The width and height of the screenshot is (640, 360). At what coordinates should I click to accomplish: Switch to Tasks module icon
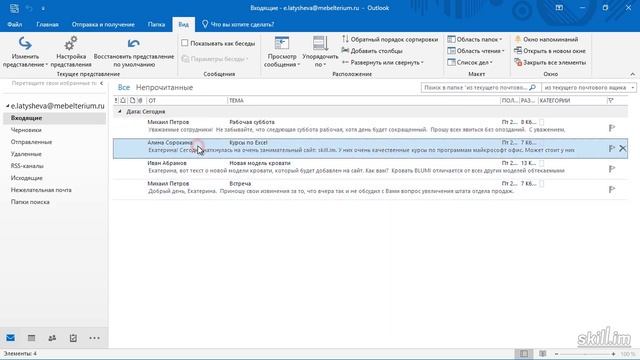pos(73,338)
